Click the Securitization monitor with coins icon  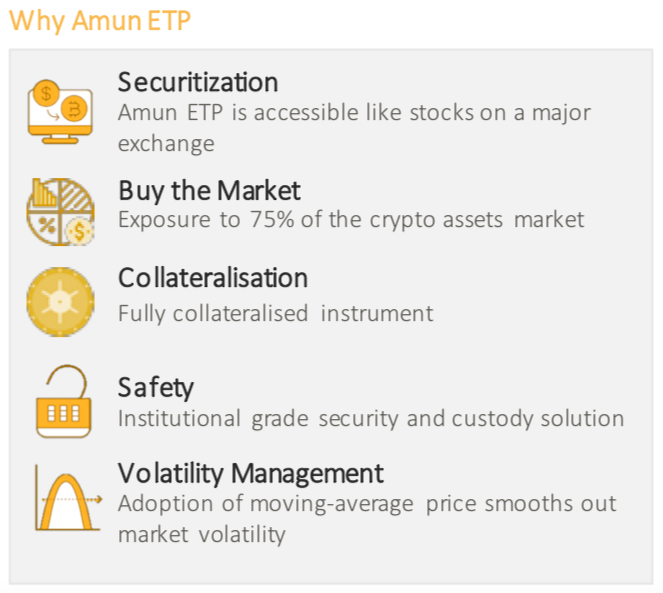click(60, 112)
